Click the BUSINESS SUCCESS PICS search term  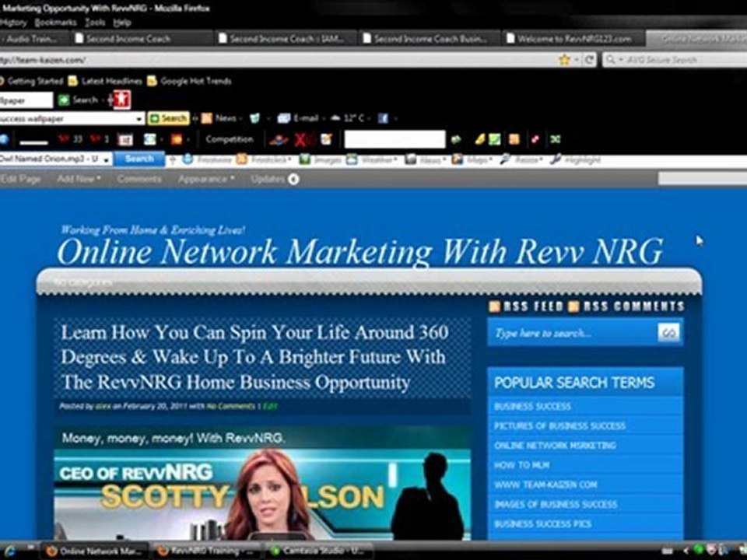(542, 523)
